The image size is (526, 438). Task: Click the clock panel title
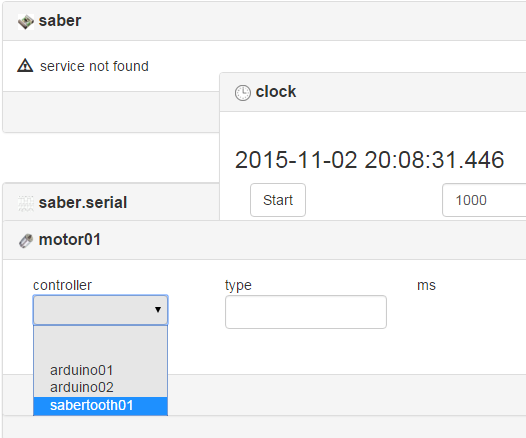pos(276,92)
